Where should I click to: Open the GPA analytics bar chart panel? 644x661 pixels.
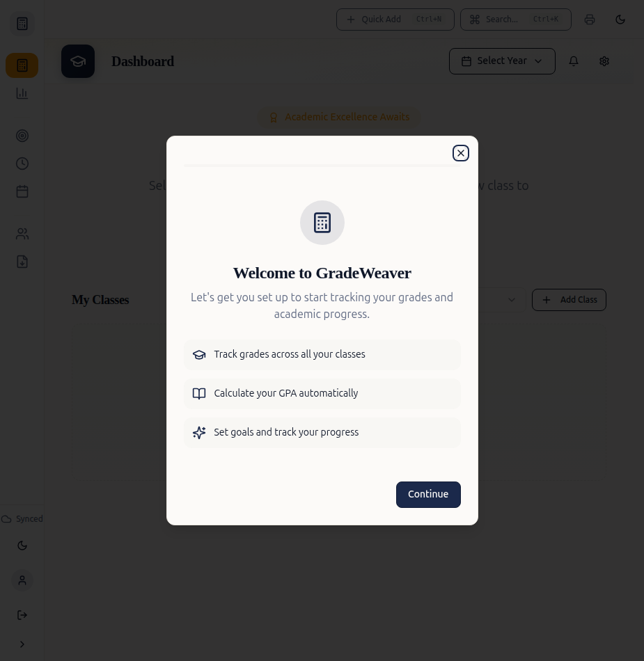tap(22, 93)
